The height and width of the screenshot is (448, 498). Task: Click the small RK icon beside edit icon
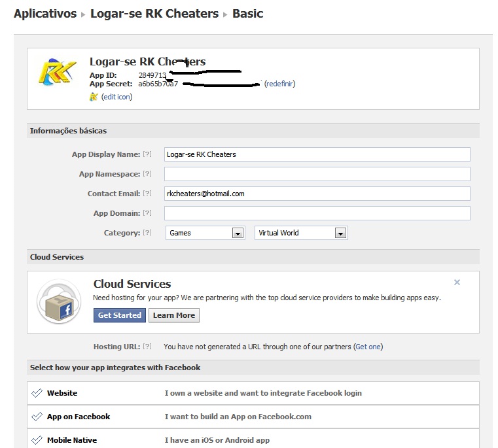tap(94, 97)
